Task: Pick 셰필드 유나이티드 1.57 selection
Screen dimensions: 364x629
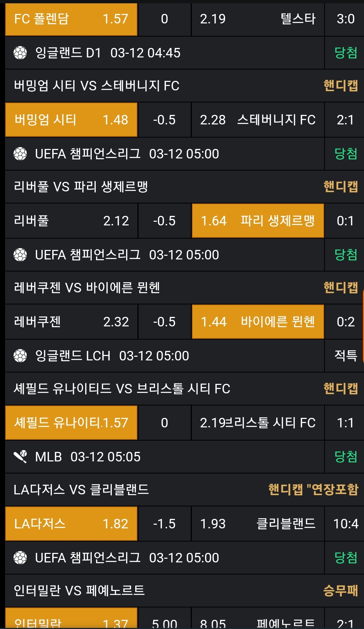Action: point(71,423)
